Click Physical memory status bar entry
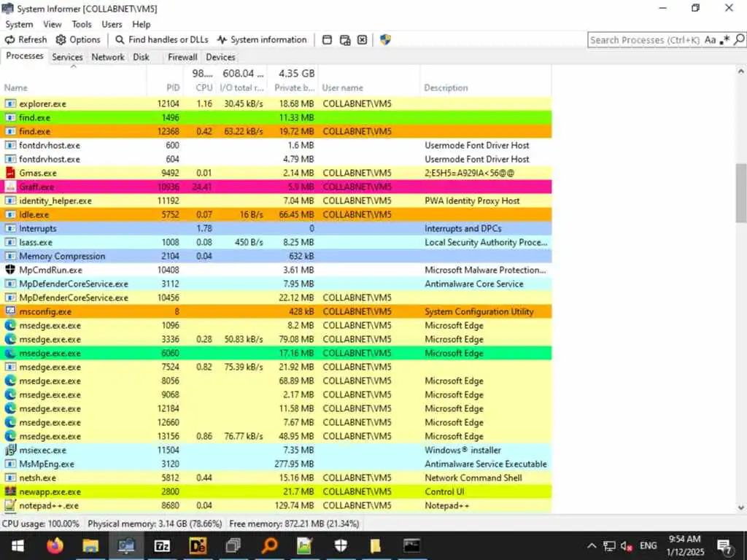Screen dimensions: 747x560 click(x=155, y=524)
